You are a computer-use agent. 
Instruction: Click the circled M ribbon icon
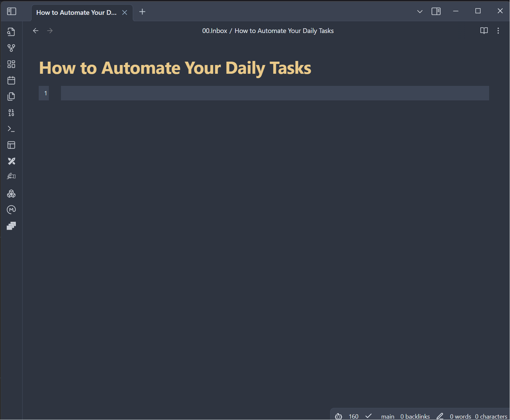coord(11,210)
